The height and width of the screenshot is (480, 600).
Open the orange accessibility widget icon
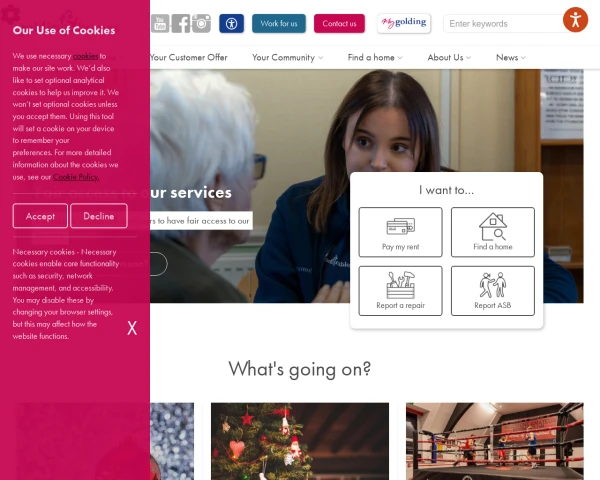[575, 20]
